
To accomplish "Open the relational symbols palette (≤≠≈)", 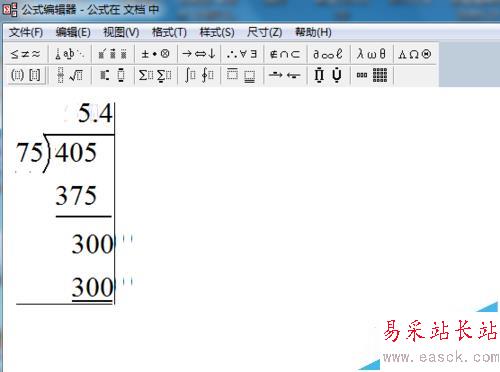I will pyautogui.click(x=26, y=54).
